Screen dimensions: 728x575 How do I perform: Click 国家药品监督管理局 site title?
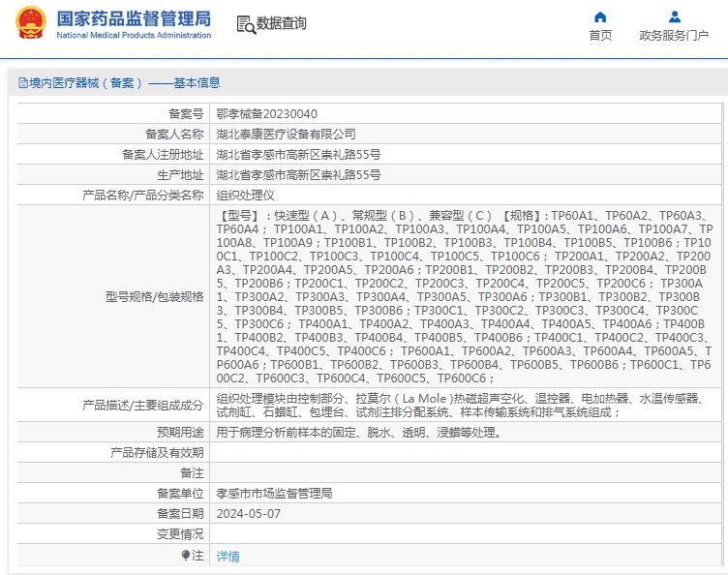tap(134, 18)
